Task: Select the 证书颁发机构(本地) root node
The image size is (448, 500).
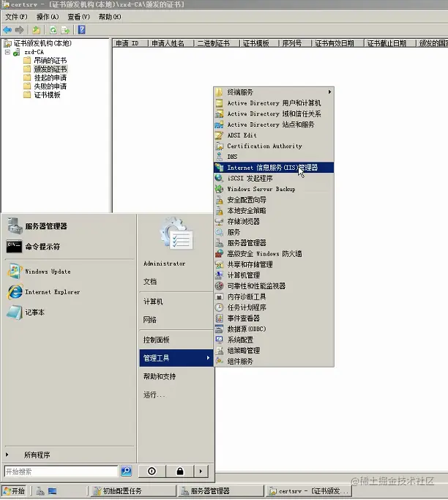Action: click(42, 43)
